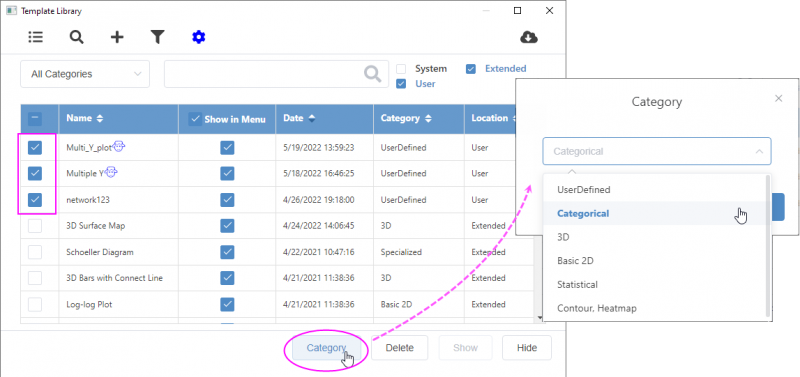Screen dimensions: 800x377
Task: Click the network123 name cell
Action: point(88,200)
